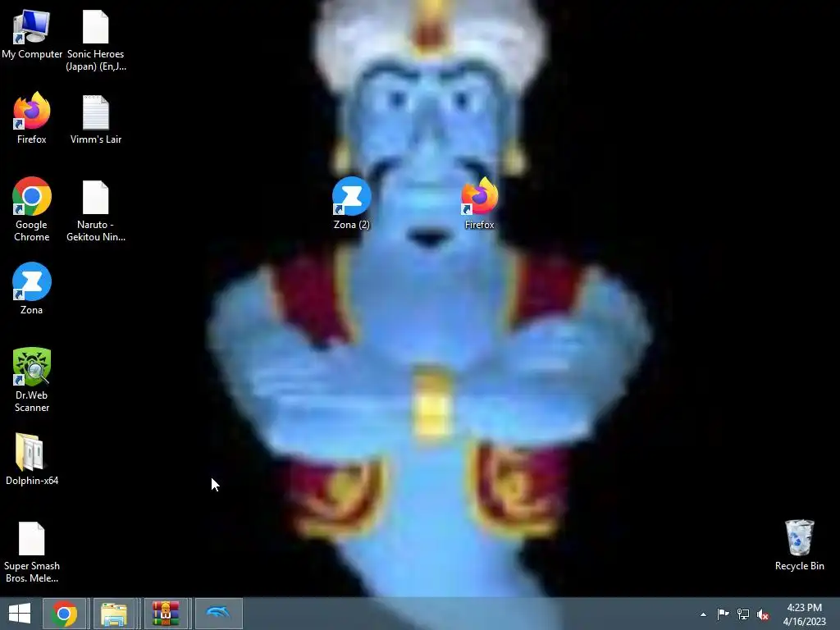Image resolution: width=840 pixels, height=630 pixels.
Task: Open the Windows Start button
Action: tap(20, 614)
